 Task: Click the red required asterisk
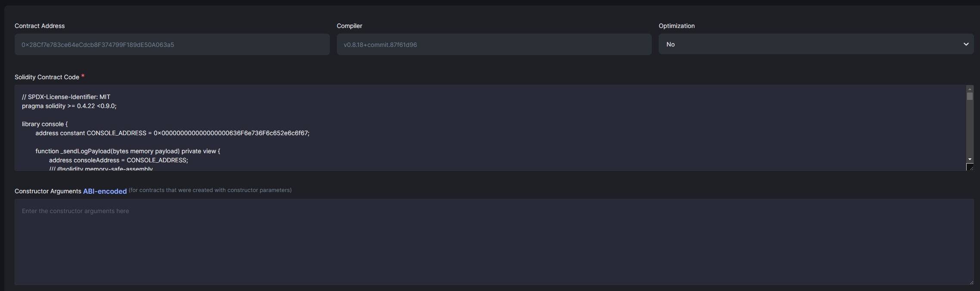point(83,76)
